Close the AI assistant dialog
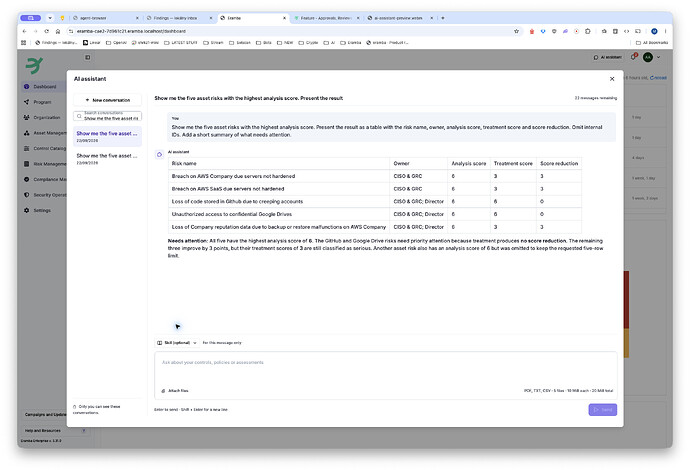 tap(612, 79)
